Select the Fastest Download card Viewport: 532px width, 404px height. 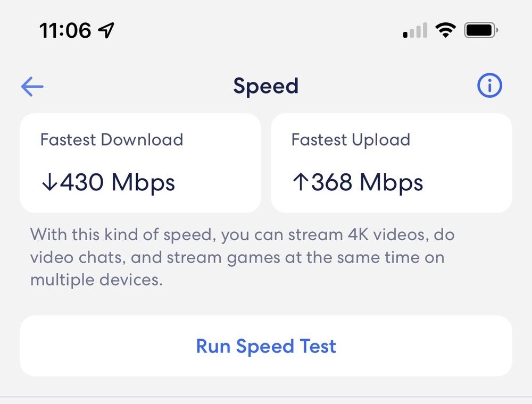point(140,163)
